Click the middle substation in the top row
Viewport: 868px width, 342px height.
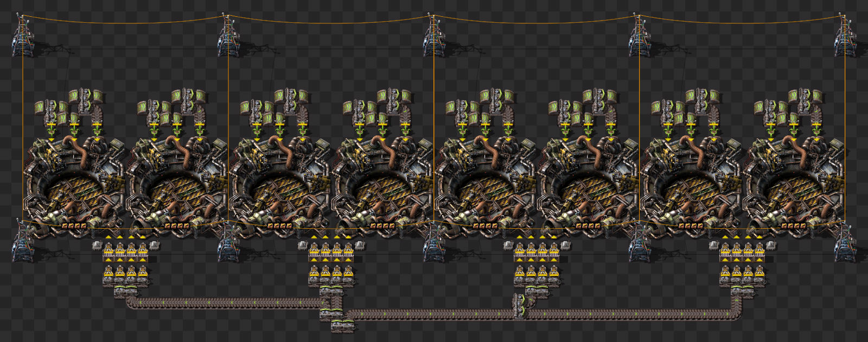(434, 35)
